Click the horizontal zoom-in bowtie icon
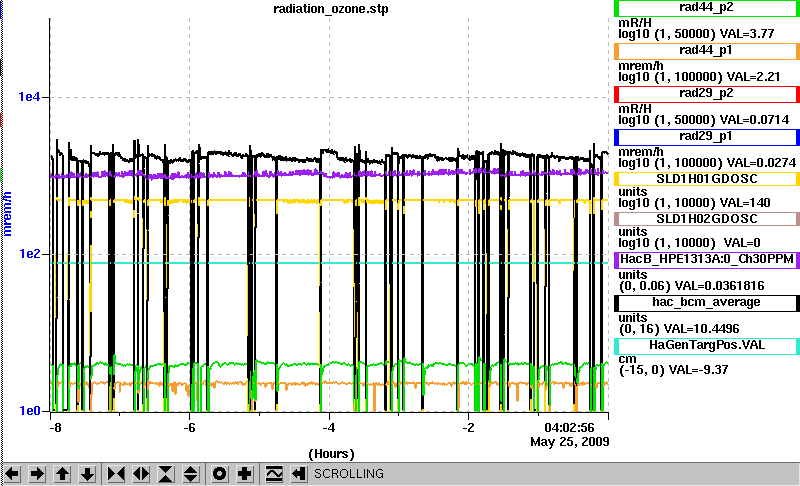Viewport: 800px width, 486px height. click(116, 474)
